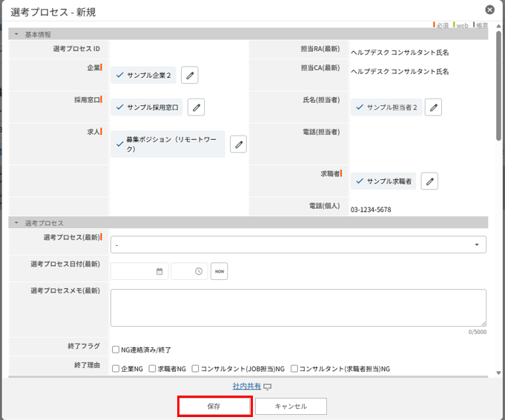Click the pencil edit icon beside サンプル採用窓口
Image resolution: width=505 pixels, height=420 pixels.
coord(196,107)
